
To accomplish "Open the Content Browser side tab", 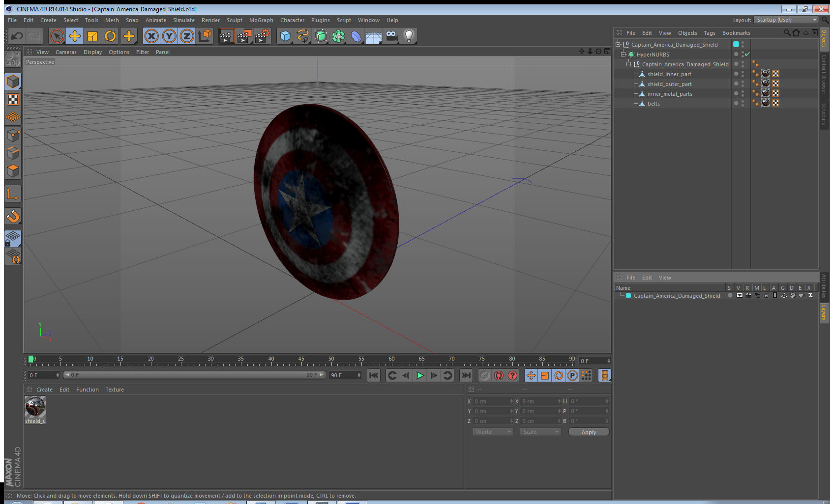I will (824, 74).
